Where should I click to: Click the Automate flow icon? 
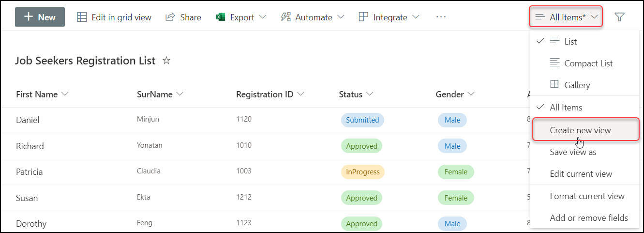[x=285, y=17]
